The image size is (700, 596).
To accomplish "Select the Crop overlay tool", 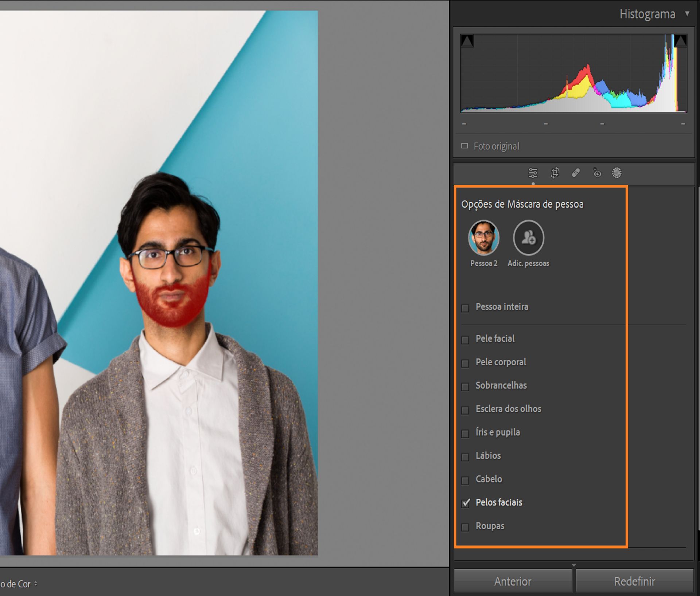I will 555,173.
